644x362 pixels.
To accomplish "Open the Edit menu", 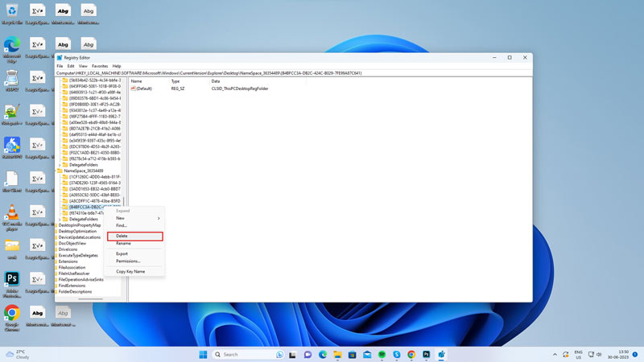I will tap(71, 66).
